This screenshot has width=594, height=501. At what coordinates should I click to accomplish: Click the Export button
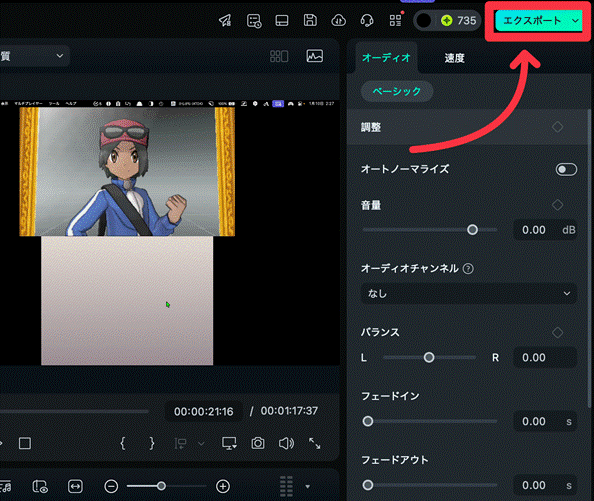pos(532,20)
